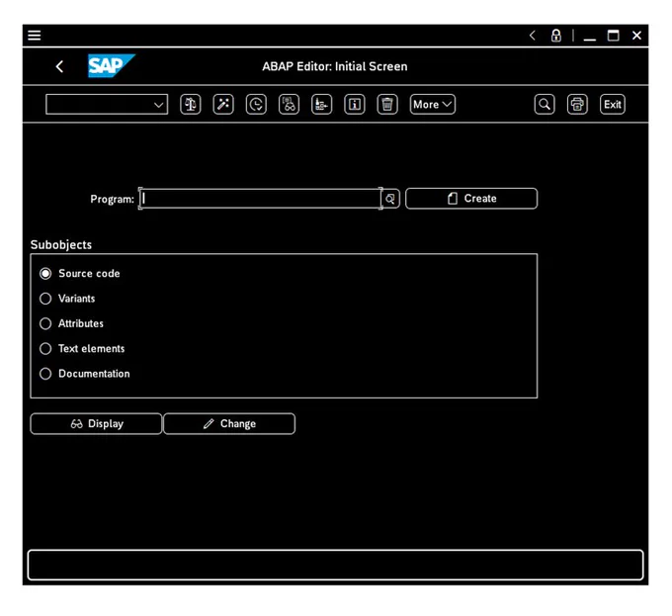Viewport: 672px width, 616px height.
Task: Click the environment analysis toolbar icon
Action: (322, 105)
